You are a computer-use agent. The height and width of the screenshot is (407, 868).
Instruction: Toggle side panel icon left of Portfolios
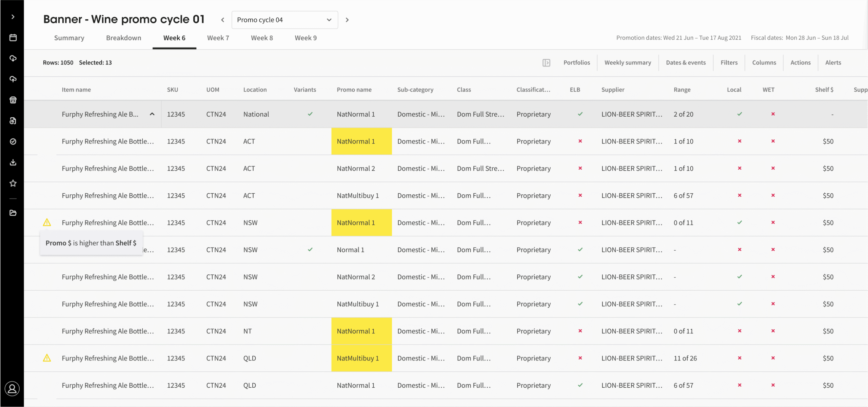546,63
